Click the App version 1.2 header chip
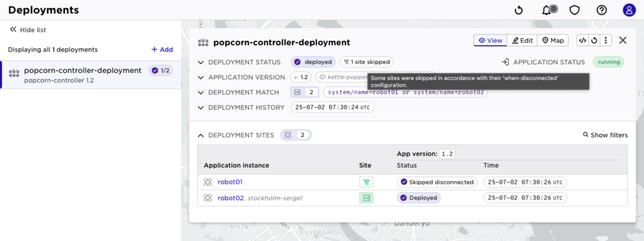 447,154
